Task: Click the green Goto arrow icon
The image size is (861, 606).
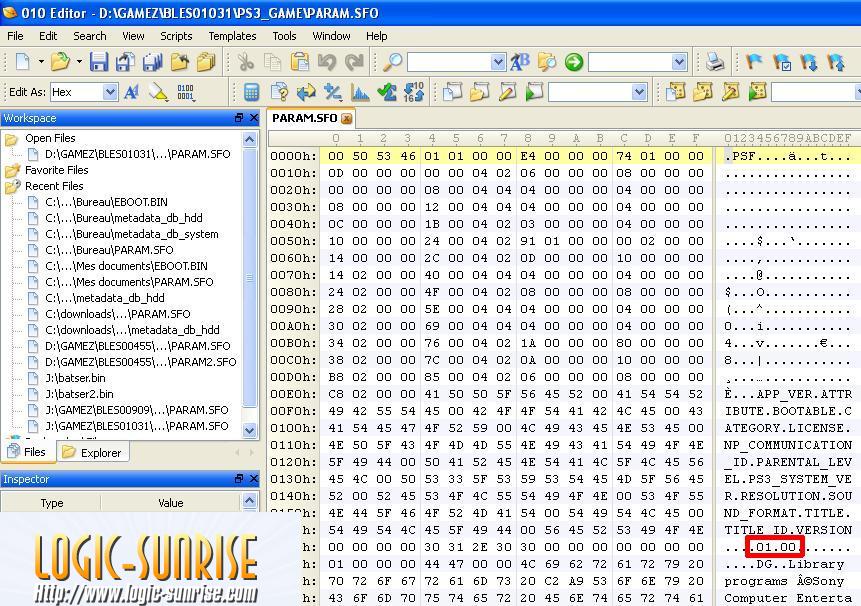Action: coord(573,62)
